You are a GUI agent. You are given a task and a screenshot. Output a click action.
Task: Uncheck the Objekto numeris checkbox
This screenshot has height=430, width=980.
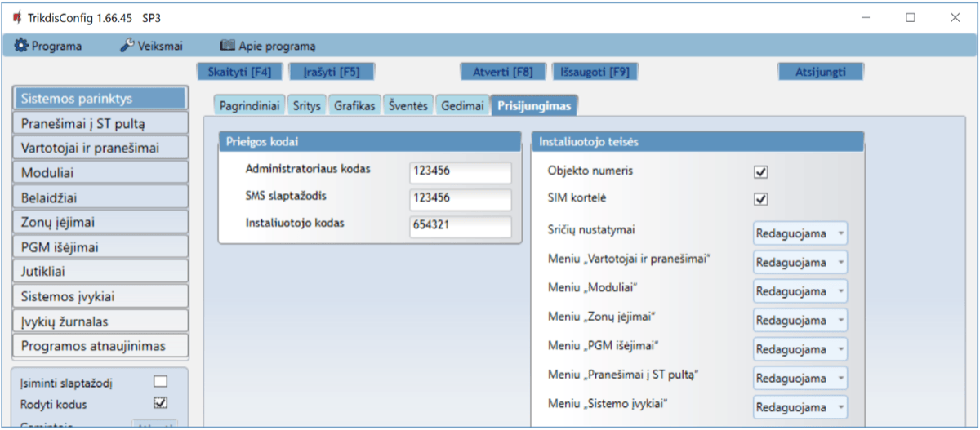pos(761,172)
